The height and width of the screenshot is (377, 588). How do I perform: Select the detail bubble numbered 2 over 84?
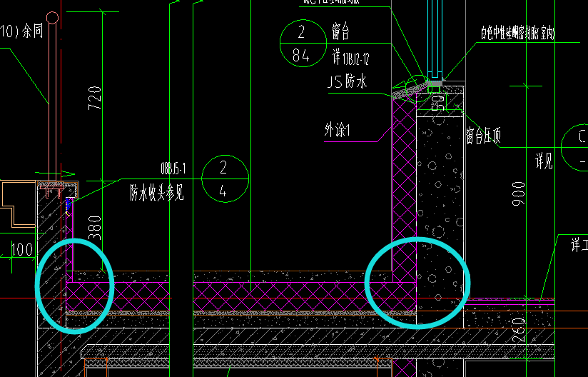tap(303, 44)
